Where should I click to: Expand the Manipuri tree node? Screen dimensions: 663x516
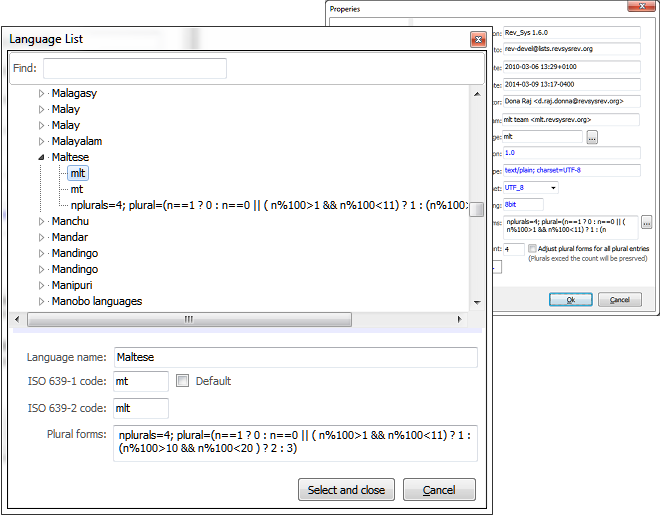41,286
